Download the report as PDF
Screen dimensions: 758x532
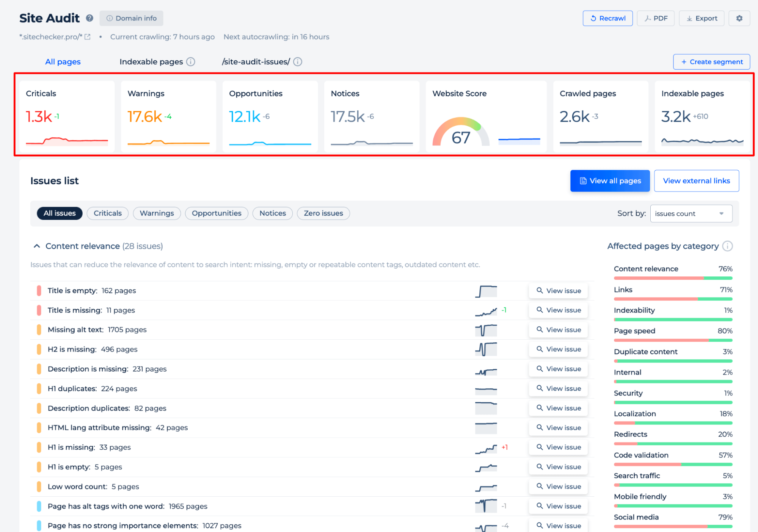656,18
